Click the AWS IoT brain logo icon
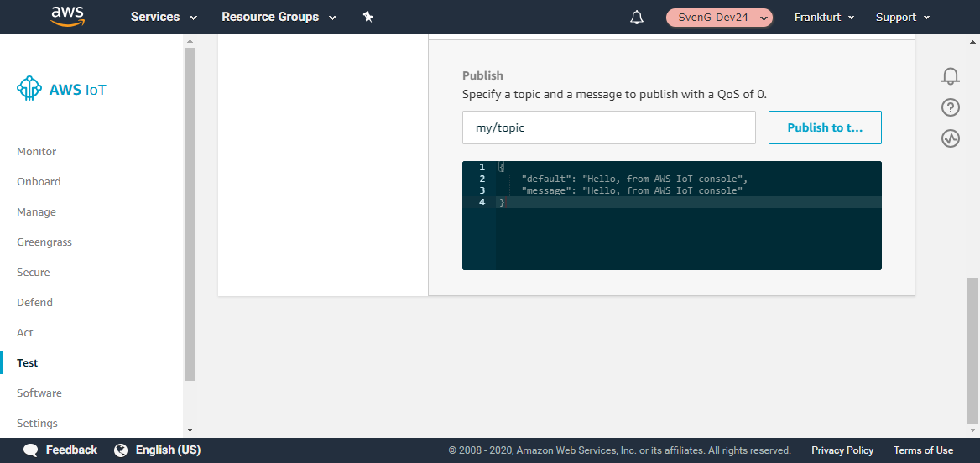The width and height of the screenshot is (980, 463). [x=29, y=90]
